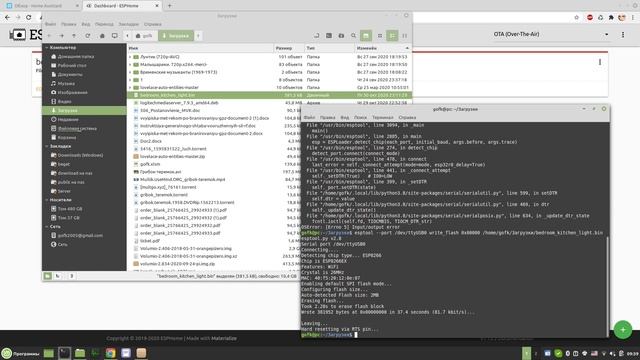Click the red adblock extension icon in Chrome
Viewport: 640px width, 360px height.
tap(590, 18)
